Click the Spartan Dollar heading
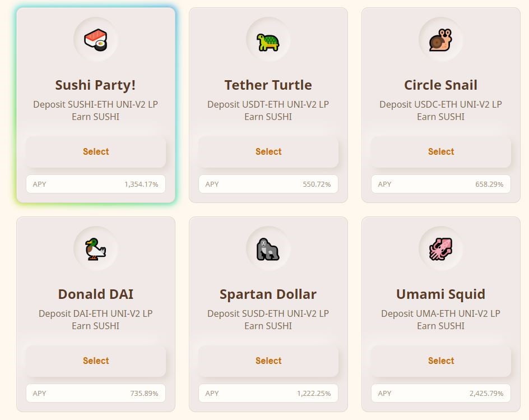The width and height of the screenshot is (529, 420). click(x=268, y=294)
